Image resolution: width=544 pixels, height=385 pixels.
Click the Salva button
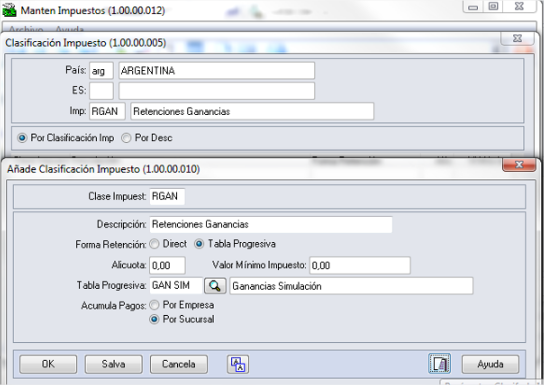coord(113,364)
